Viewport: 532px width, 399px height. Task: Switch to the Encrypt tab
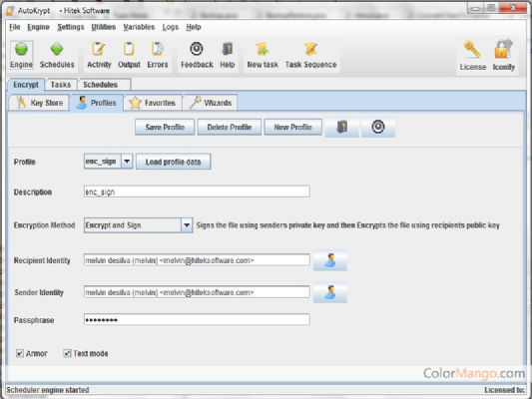tap(26, 85)
